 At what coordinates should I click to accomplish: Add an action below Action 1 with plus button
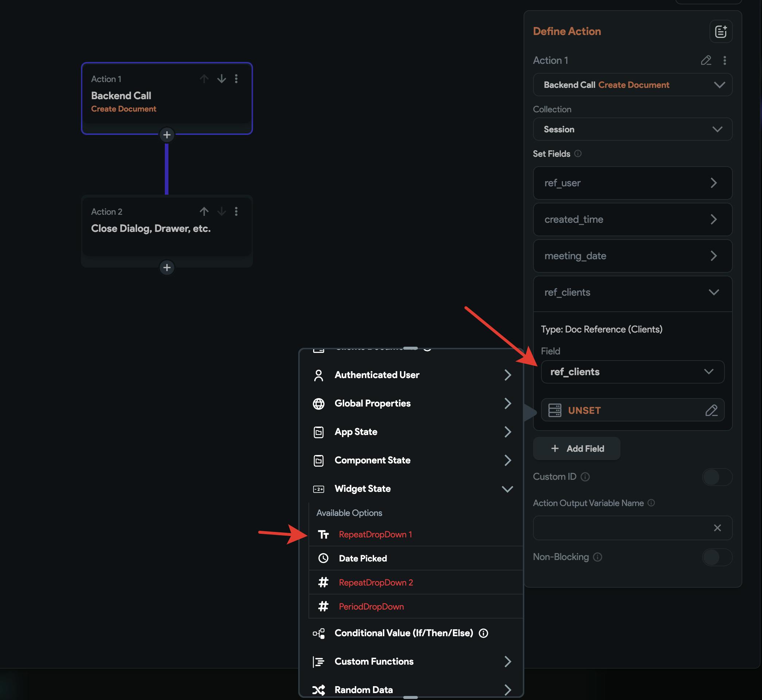tap(167, 135)
